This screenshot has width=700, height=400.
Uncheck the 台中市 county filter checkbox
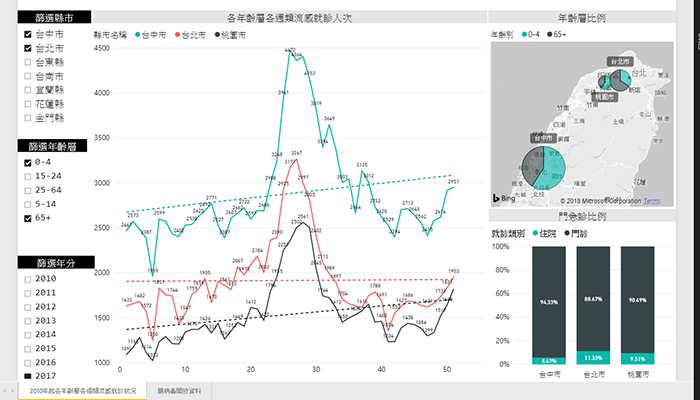point(27,34)
